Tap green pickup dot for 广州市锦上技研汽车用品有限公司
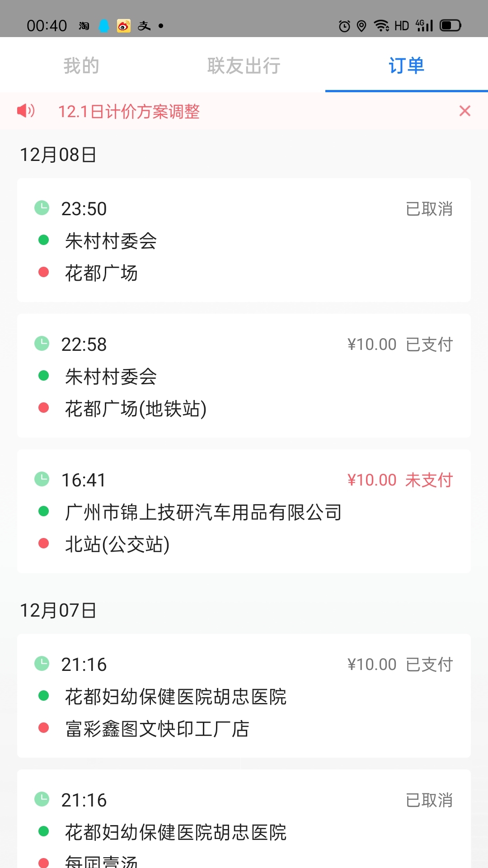 [x=44, y=511]
